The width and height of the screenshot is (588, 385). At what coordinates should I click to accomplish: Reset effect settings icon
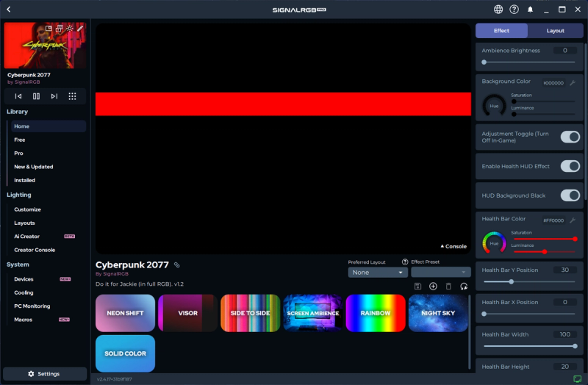(x=464, y=287)
